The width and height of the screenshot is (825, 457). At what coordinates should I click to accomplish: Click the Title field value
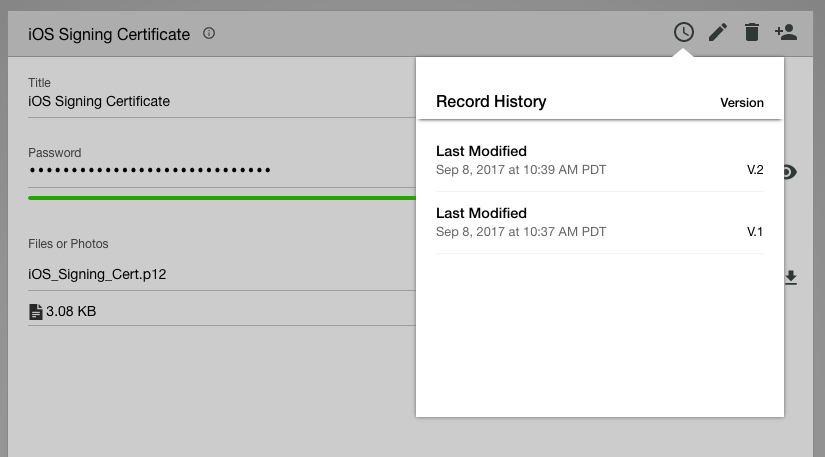(x=99, y=101)
